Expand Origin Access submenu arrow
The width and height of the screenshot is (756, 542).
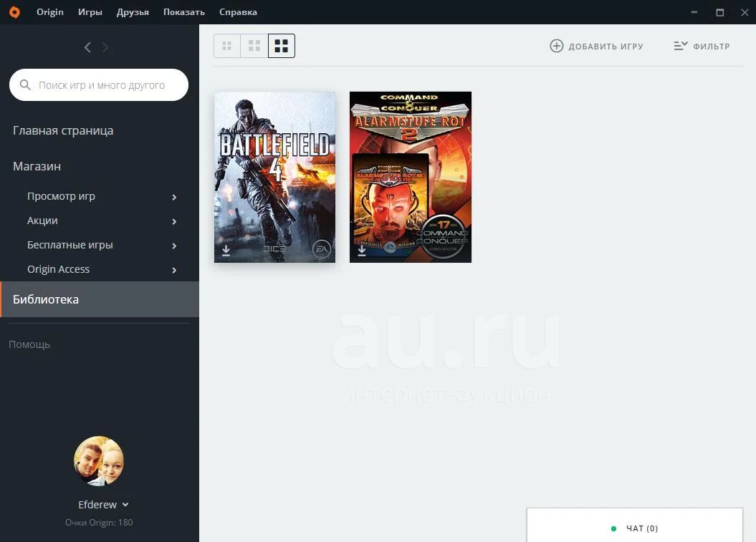(174, 270)
